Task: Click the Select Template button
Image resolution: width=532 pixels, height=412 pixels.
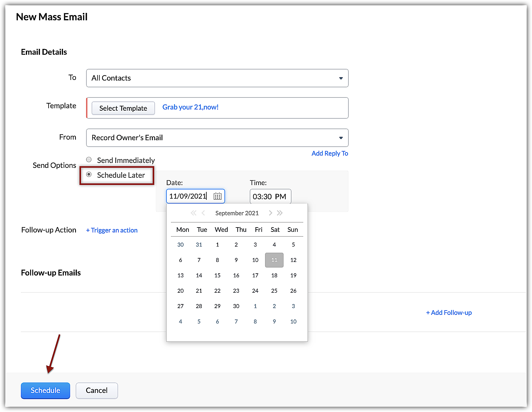Action: coord(123,108)
